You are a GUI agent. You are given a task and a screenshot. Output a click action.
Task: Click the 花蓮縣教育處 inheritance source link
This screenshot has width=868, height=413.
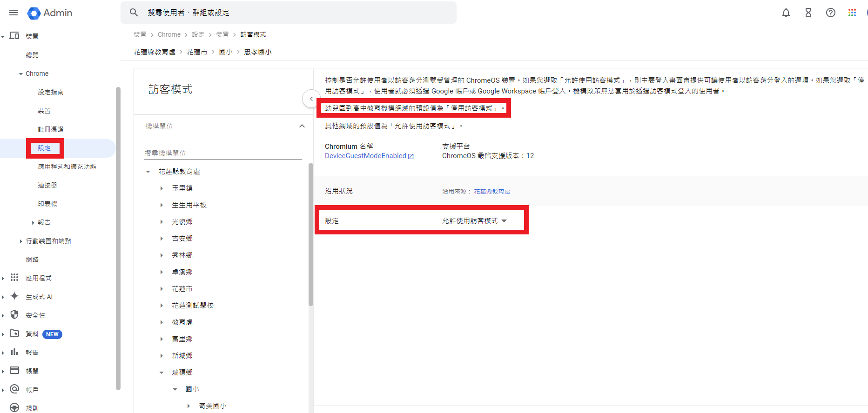(492, 192)
